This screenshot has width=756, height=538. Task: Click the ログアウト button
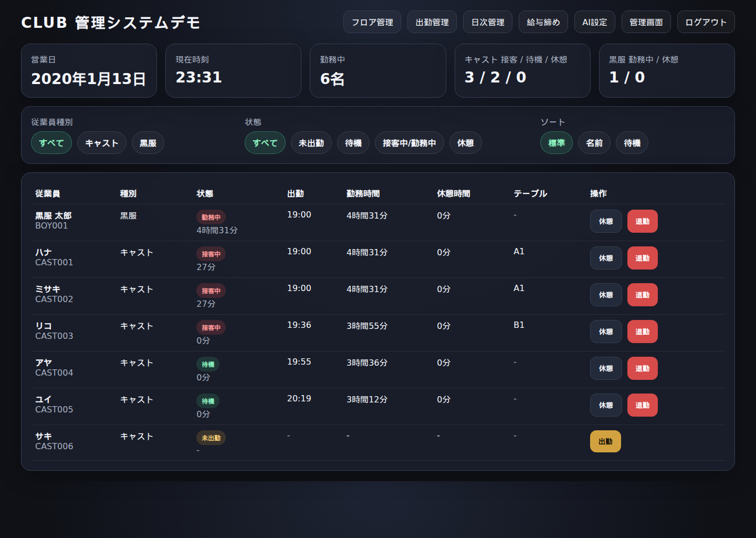point(706,22)
